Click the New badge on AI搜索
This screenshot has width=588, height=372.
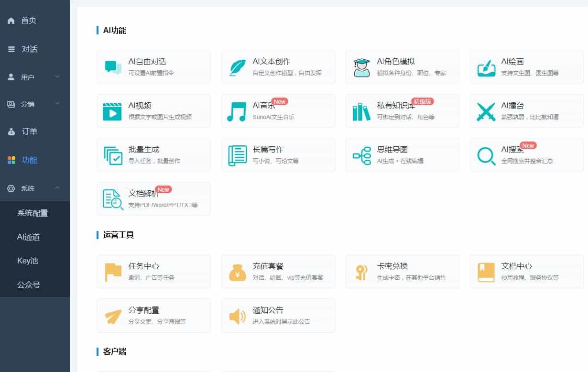coord(528,146)
